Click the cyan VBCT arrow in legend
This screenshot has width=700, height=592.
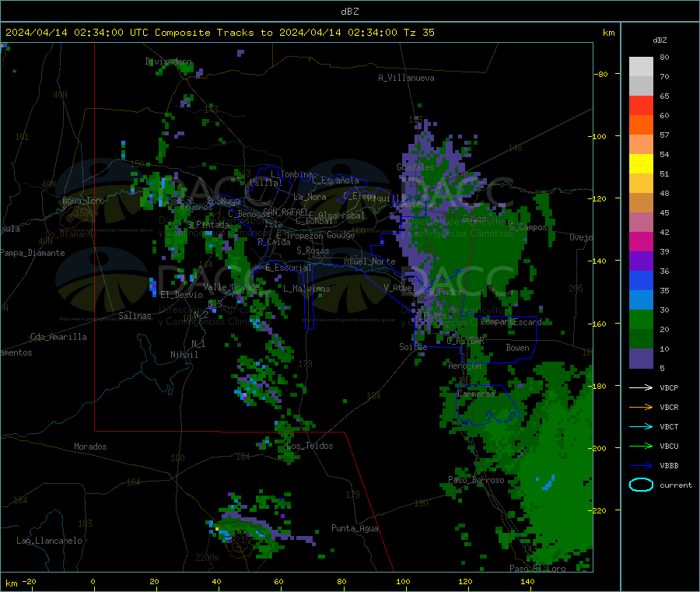pyautogui.click(x=641, y=426)
